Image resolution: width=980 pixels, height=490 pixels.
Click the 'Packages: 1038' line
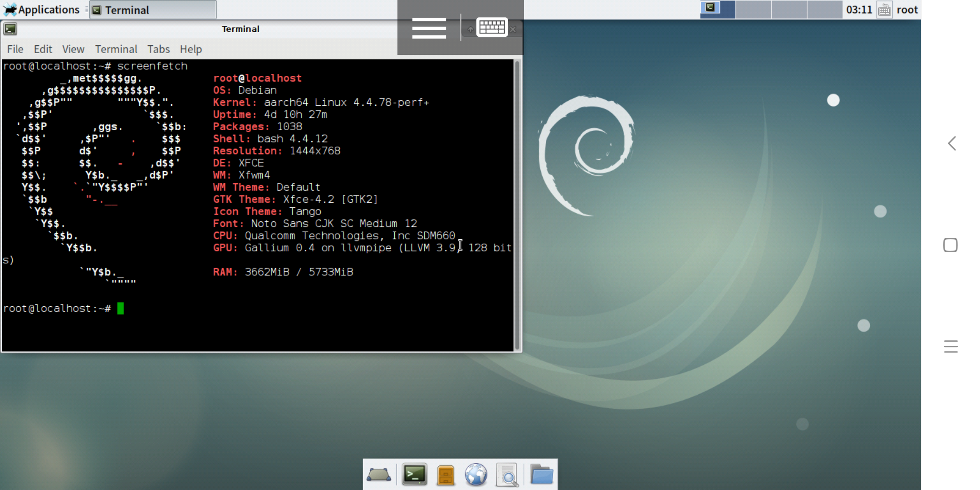(x=257, y=127)
